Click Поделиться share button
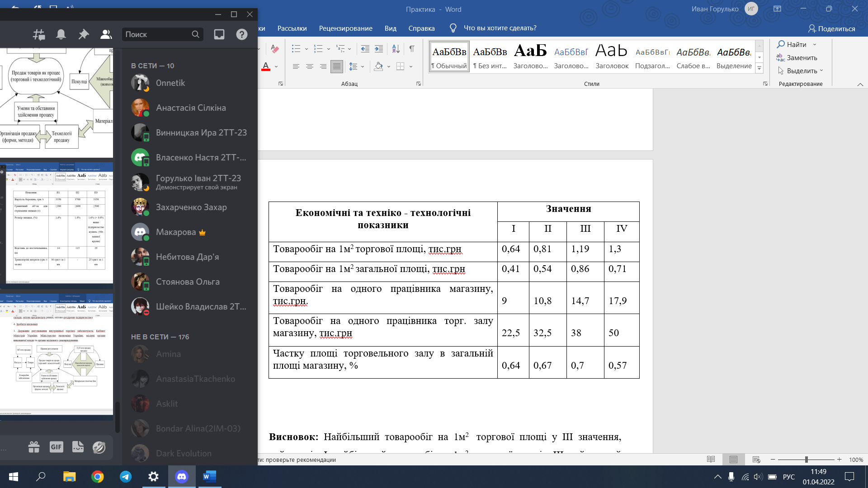Screen dimensions: 868x488 click(831, 28)
